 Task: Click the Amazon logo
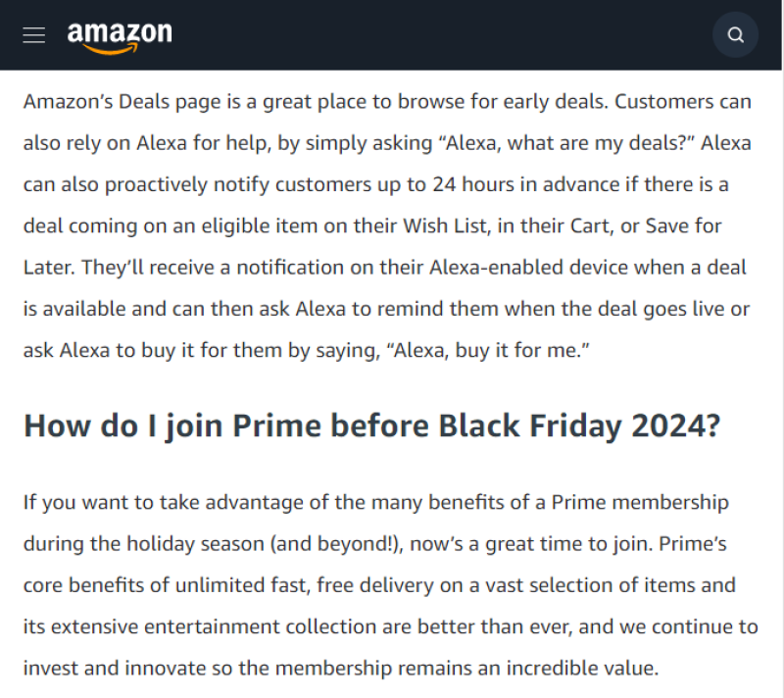click(120, 35)
